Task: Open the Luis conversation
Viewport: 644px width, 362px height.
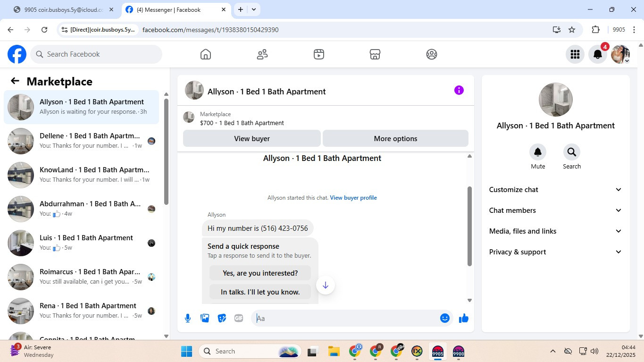Action: tap(81, 243)
